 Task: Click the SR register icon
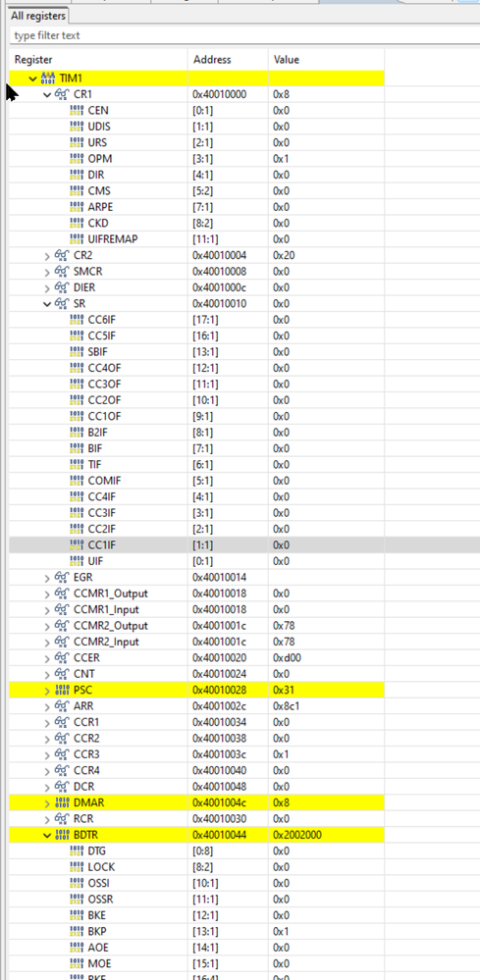[62, 304]
